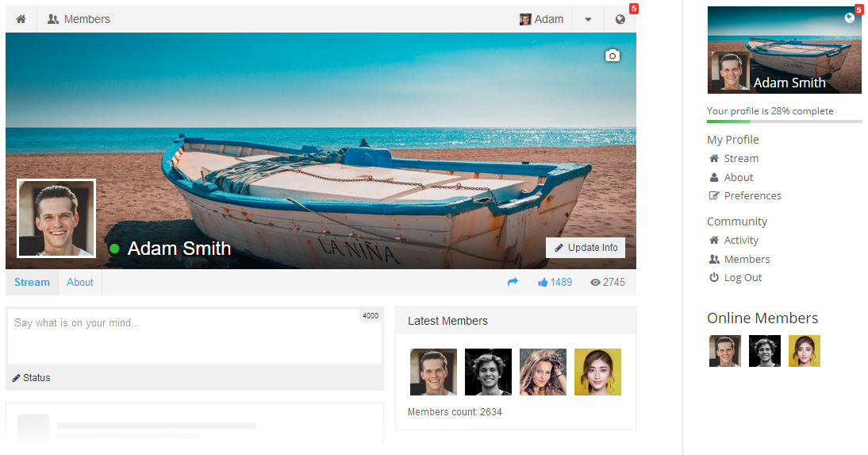868x455 pixels.
Task: Open About link in My Profile sidebar
Action: pyautogui.click(x=739, y=177)
